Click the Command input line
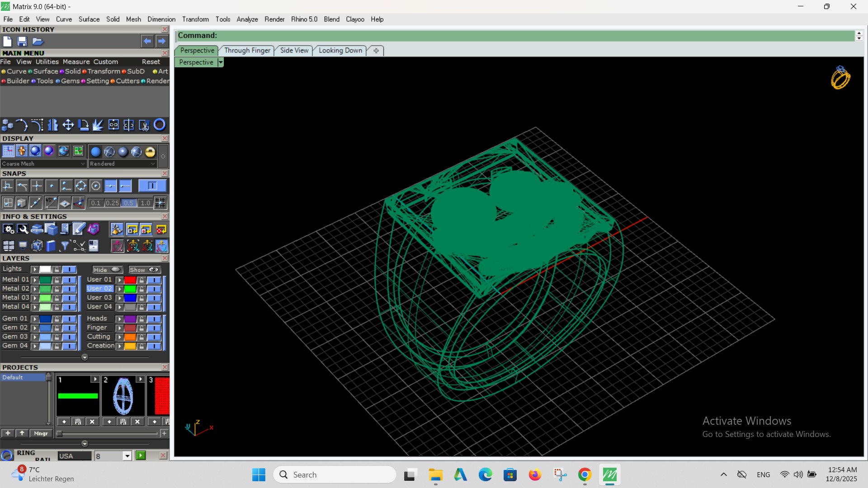868x488 pixels. pyautogui.click(x=514, y=36)
